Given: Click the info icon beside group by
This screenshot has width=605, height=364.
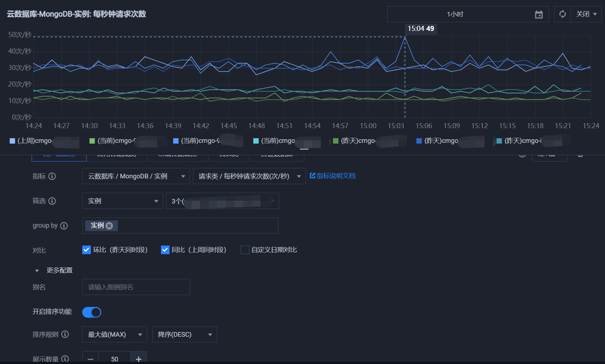Looking at the screenshot, I should 64,226.
